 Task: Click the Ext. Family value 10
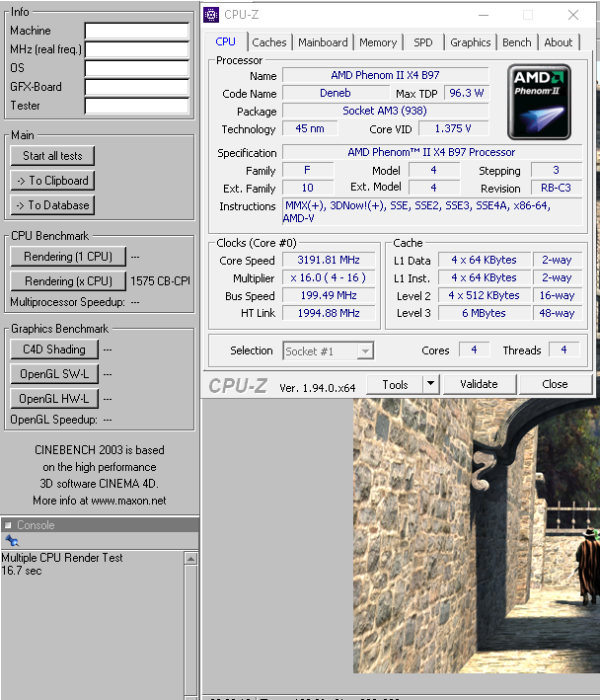point(308,188)
